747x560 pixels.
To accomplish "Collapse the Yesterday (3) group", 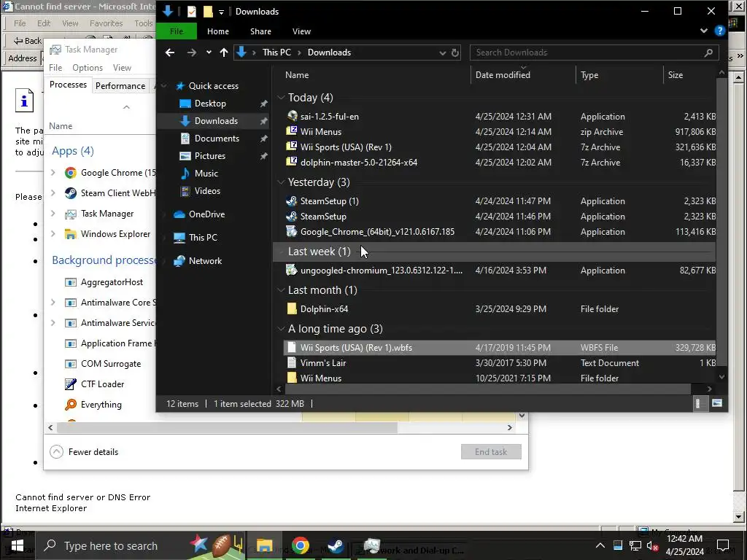I will (x=281, y=182).
